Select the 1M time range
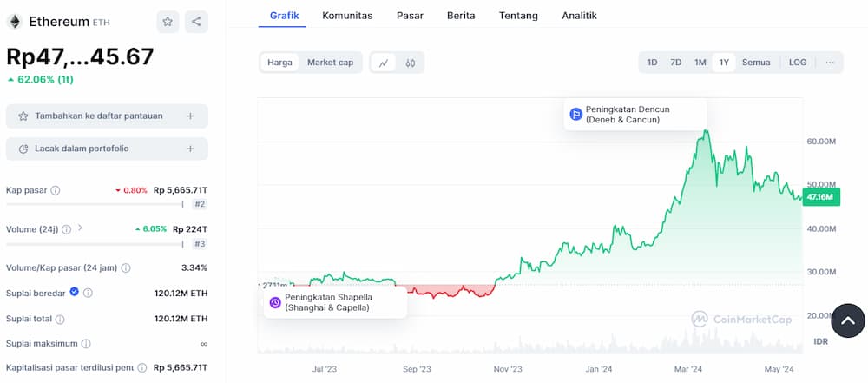 point(700,63)
